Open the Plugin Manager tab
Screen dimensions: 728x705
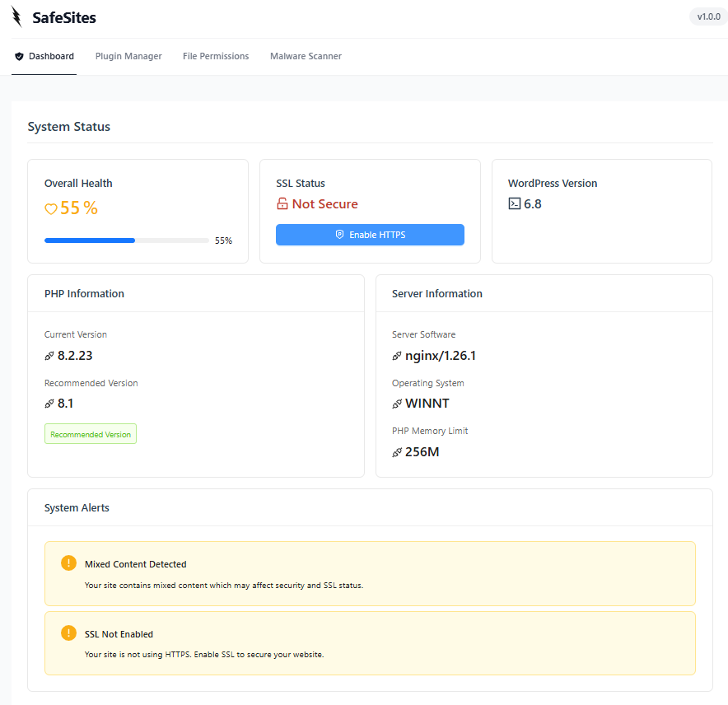[128, 57]
